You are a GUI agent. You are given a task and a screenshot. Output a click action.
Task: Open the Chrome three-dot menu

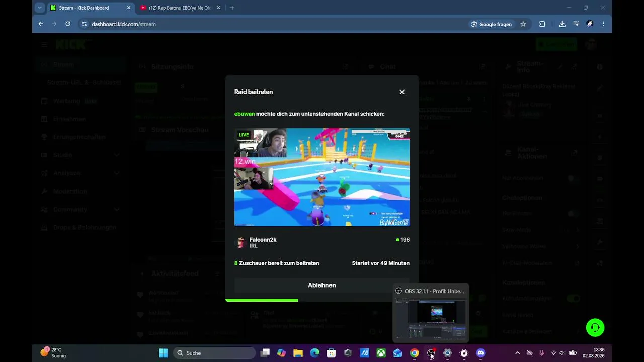click(603, 24)
